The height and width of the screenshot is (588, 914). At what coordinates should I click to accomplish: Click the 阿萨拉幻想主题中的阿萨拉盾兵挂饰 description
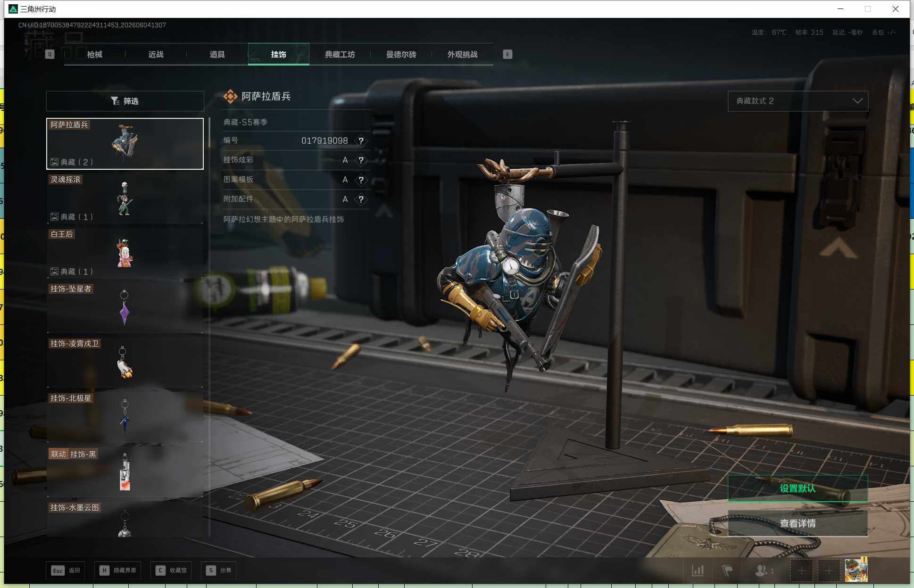pos(283,219)
